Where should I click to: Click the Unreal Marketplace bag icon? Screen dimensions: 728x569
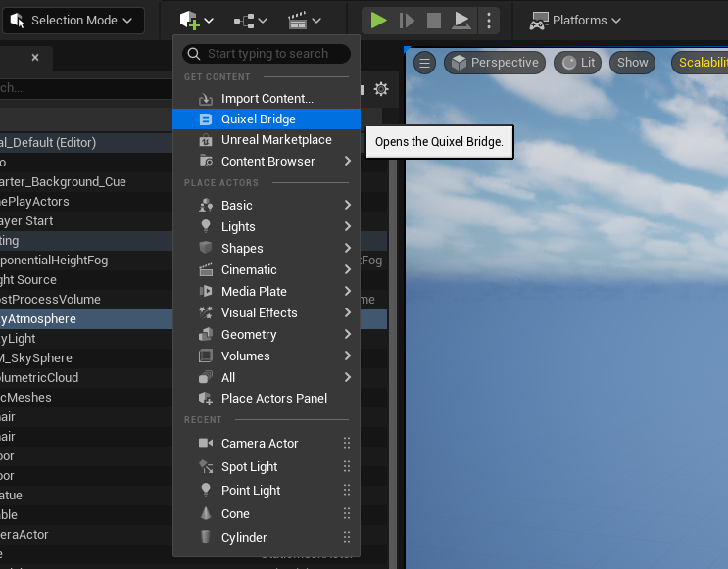tap(206, 140)
